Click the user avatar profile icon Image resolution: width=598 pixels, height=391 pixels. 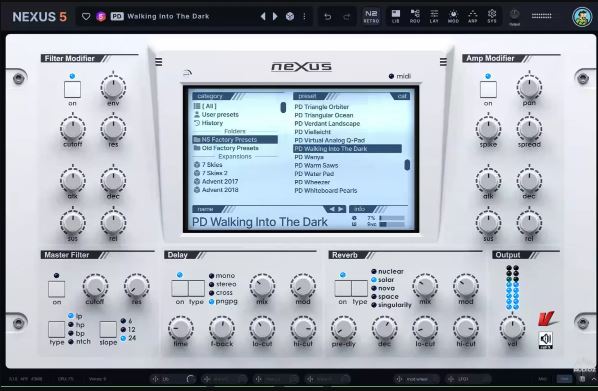click(582, 16)
